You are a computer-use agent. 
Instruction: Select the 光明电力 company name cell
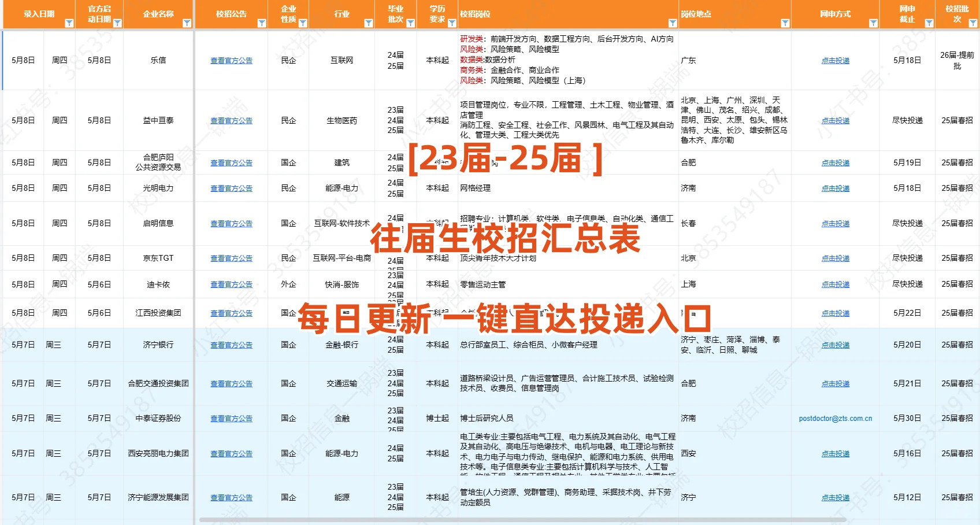pos(158,188)
